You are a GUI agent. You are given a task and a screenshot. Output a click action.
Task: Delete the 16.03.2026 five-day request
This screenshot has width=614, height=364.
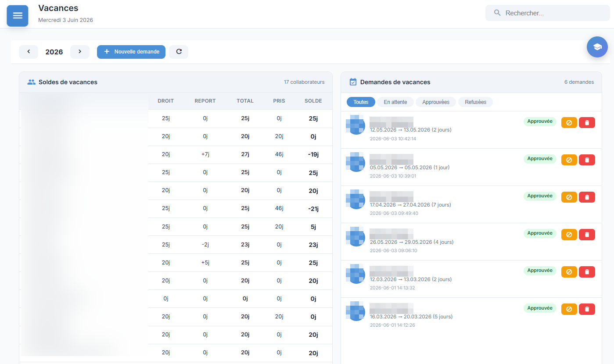[587, 309]
